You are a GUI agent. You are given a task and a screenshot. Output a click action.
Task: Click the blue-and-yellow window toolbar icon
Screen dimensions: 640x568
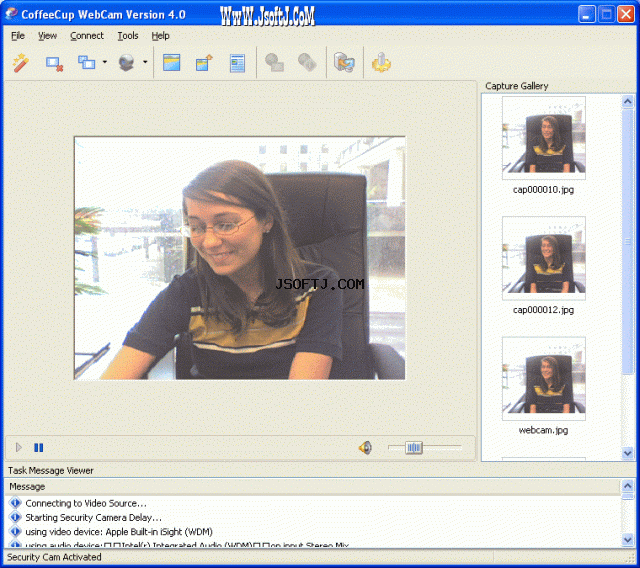tap(171, 62)
